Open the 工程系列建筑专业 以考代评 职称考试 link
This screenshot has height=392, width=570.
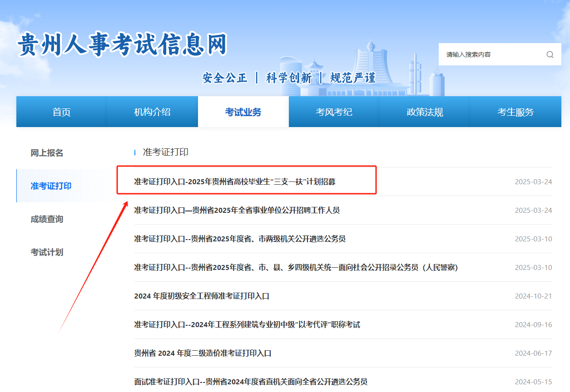point(247,325)
